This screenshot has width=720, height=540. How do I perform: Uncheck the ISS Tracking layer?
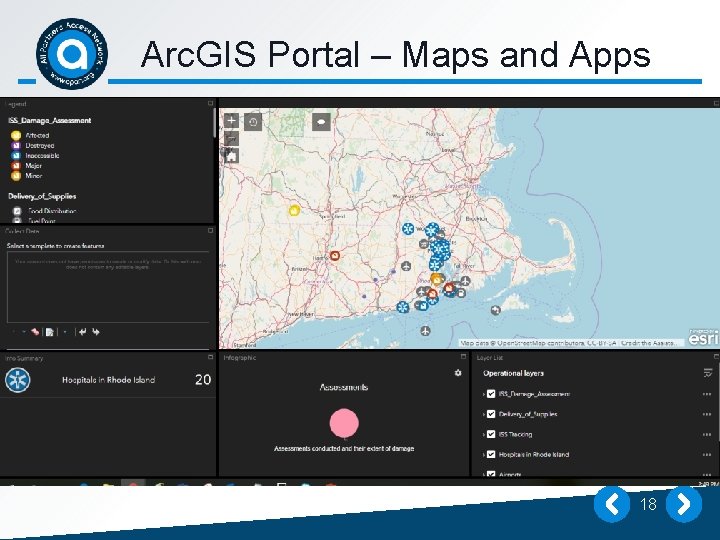click(491, 434)
